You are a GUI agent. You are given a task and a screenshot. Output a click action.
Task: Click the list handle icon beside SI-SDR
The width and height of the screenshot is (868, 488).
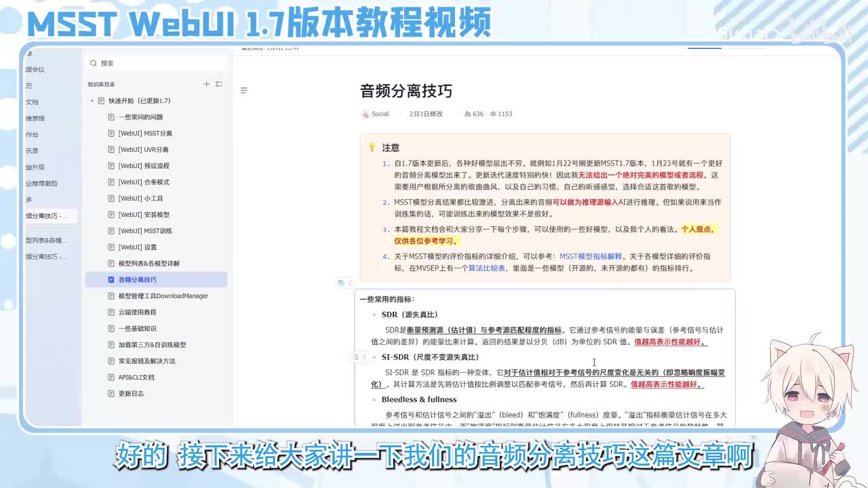click(355, 357)
